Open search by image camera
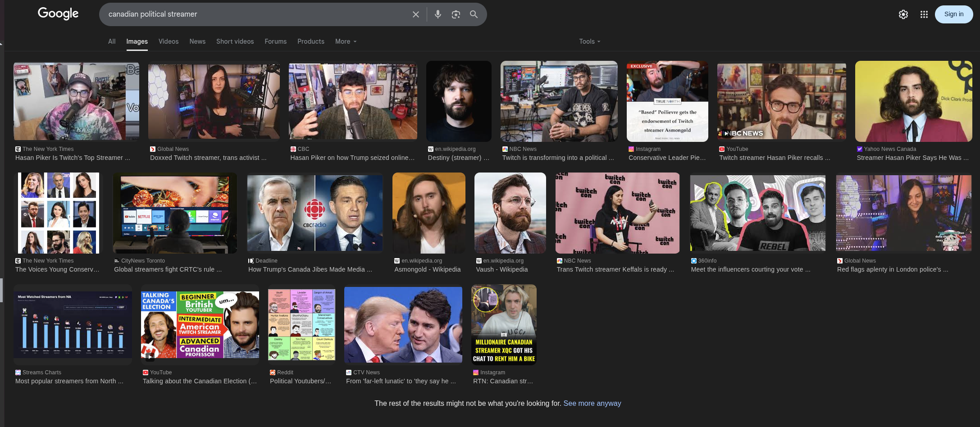The width and height of the screenshot is (980, 427). click(456, 14)
